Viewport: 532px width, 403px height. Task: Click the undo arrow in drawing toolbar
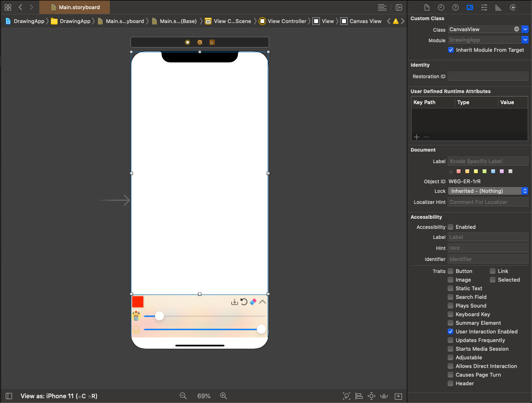[x=244, y=302]
